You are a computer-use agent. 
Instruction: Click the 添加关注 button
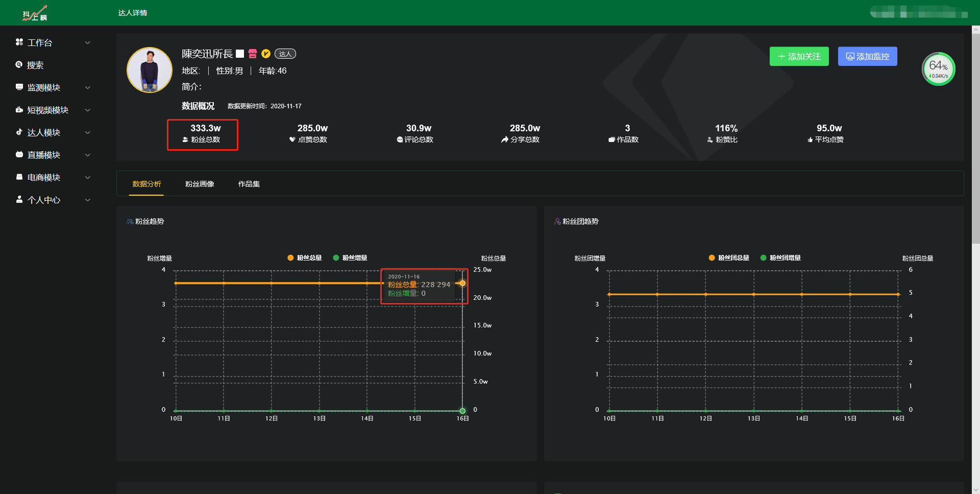(799, 56)
